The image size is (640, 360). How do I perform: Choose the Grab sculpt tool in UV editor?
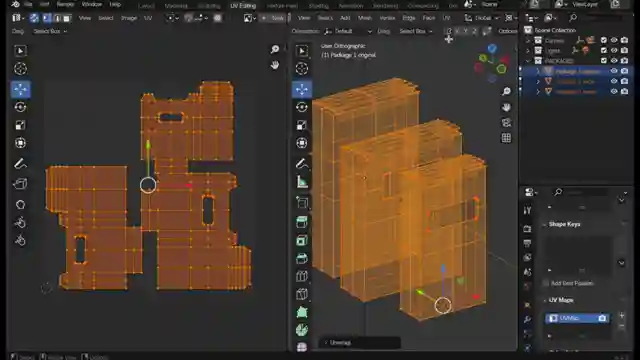20,204
